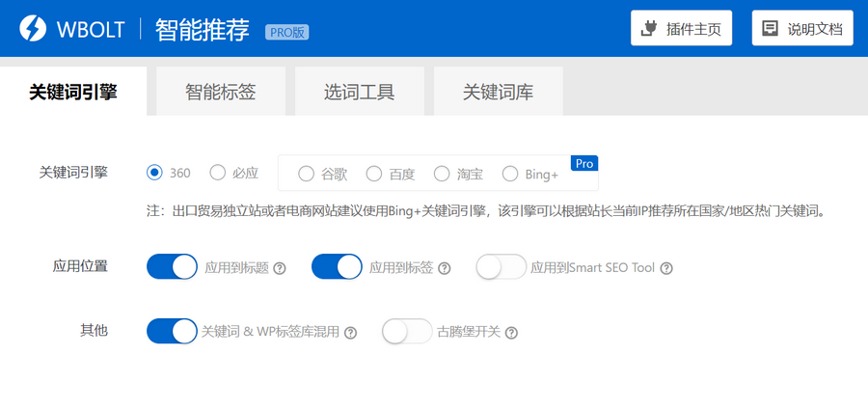The image size is (868, 409).
Task: Click the 说明文档 button
Action: (802, 28)
